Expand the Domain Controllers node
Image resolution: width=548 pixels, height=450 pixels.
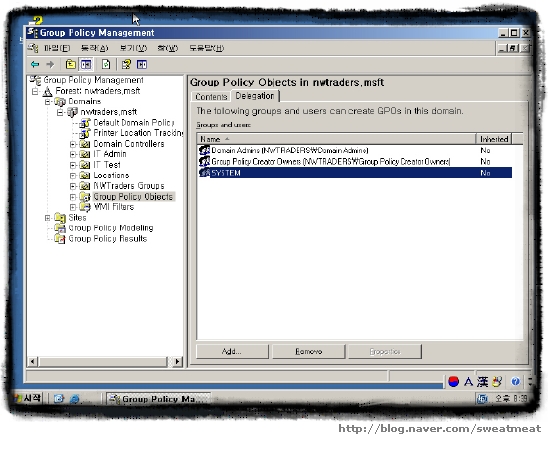[x=72, y=144]
